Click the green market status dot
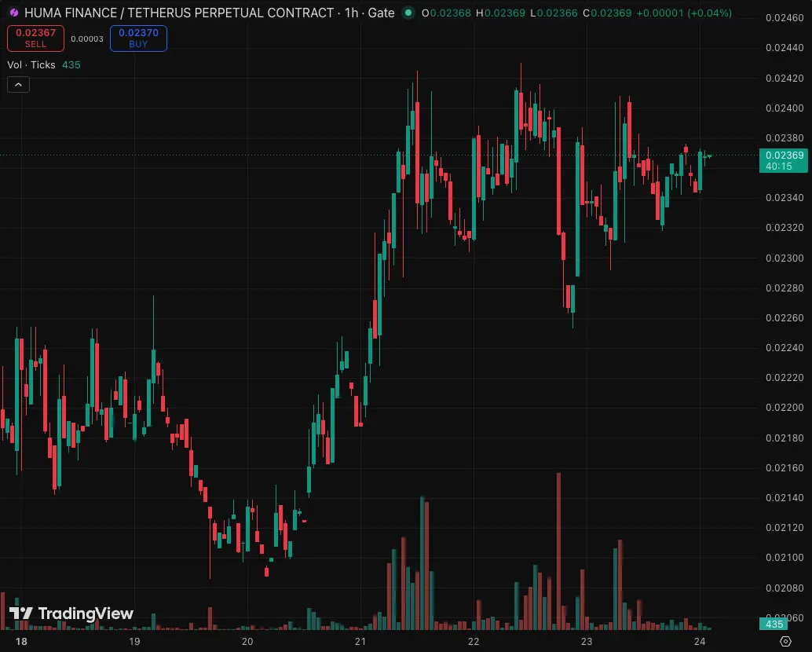812x652 pixels. tap(408, 13)
